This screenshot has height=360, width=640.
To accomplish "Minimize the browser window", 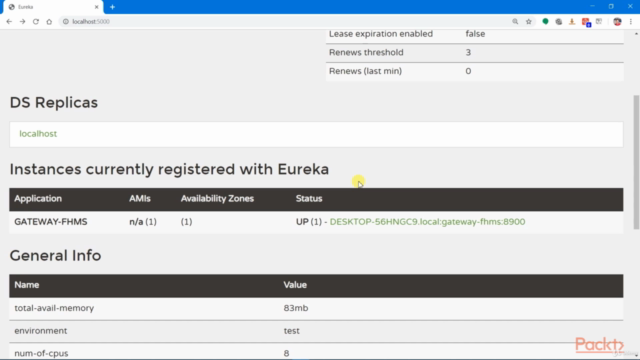I will 592,7.
